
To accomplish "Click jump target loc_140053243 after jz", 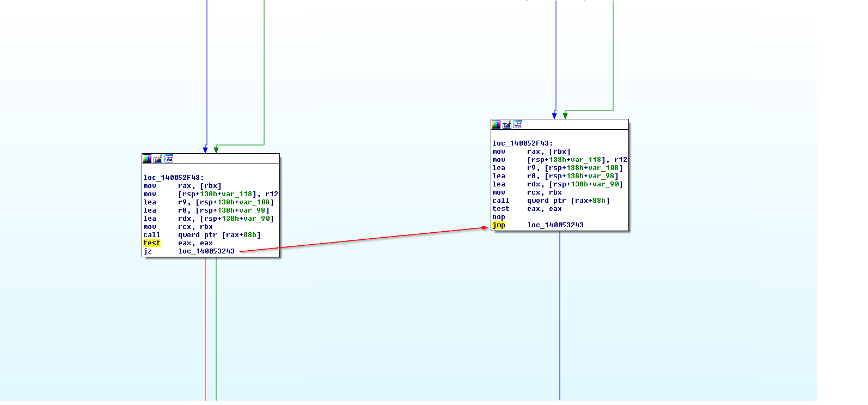I will (x=206, y=251).
